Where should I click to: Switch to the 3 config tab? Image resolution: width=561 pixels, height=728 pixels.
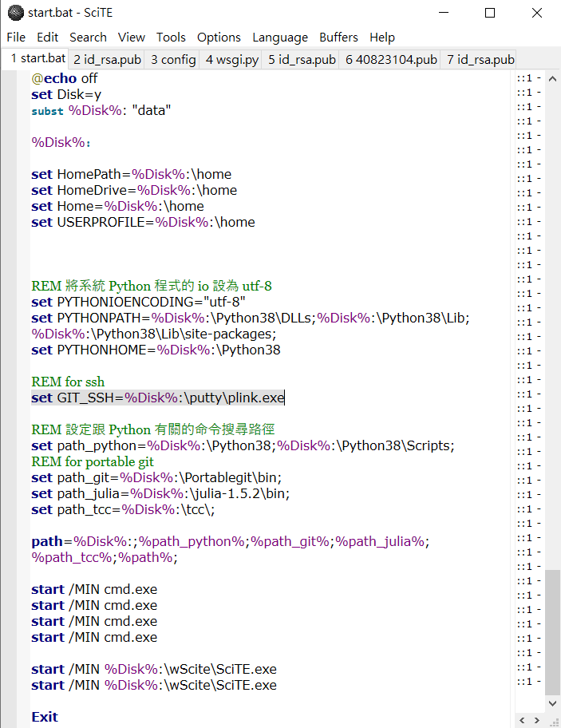(x=172, y=59)
